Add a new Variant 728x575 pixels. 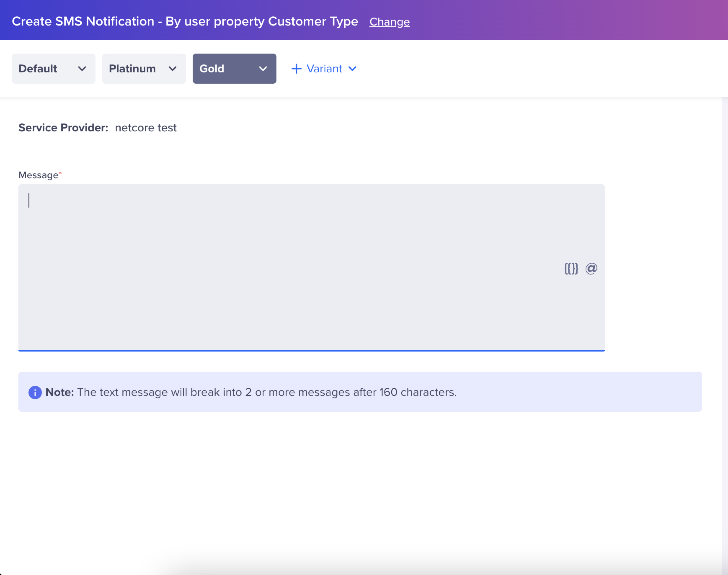[324, 69]
